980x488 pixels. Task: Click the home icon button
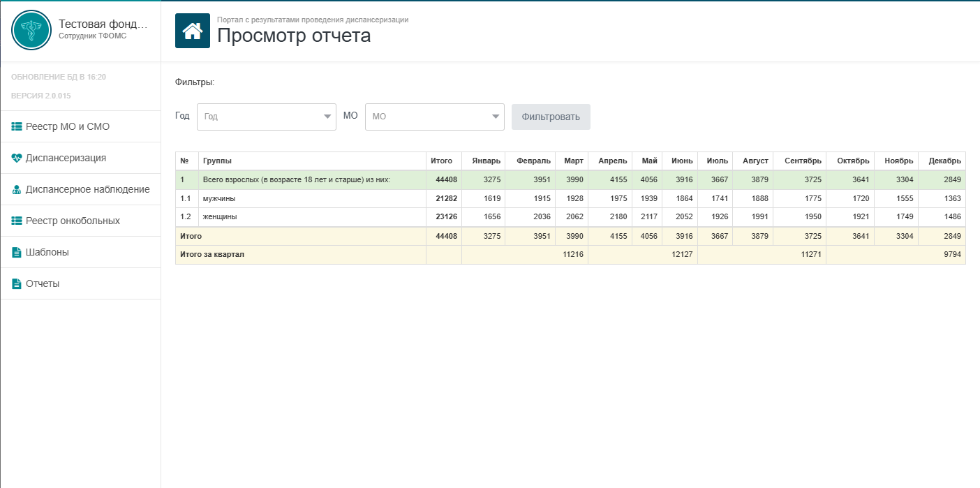click(193, 31)
